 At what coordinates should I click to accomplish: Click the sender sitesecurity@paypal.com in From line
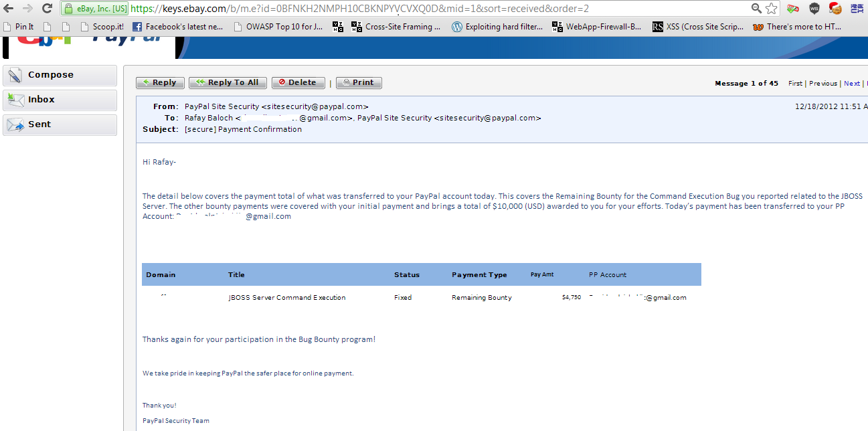pyautogui.click(x=315, y=106)
